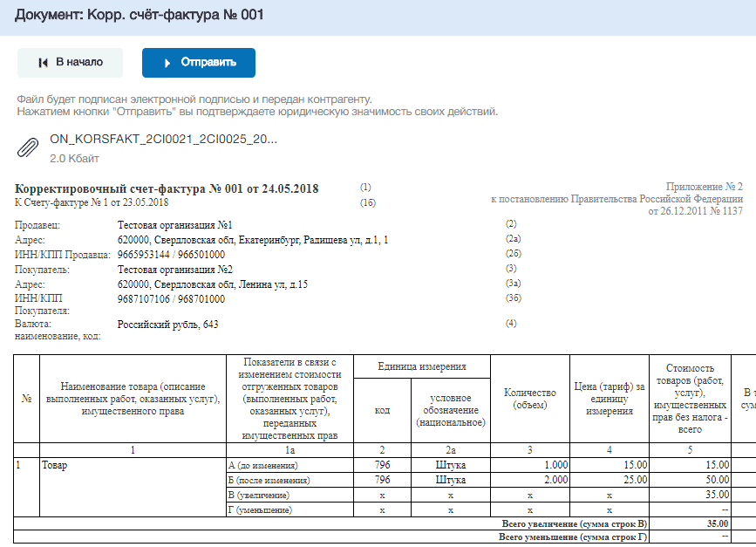The height and width of the screenshot is (547, 756).
Task: Click heading Корректировочный счет-фактура № 001
Action: pos(167,188)
